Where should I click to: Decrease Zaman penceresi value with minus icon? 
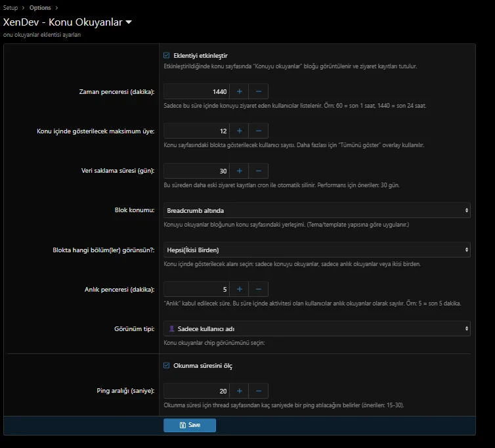(x=259, y=91)
